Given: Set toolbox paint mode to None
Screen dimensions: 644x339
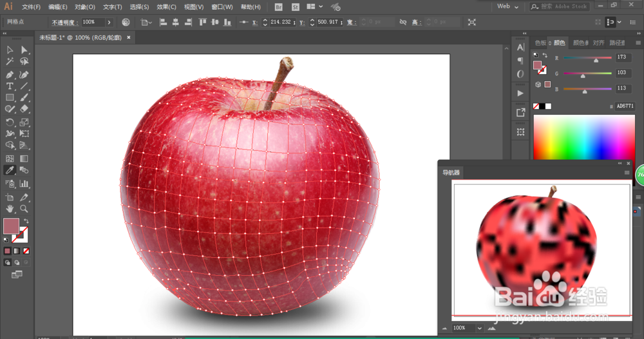Looking at the screenshot, I should coord(26,251).
